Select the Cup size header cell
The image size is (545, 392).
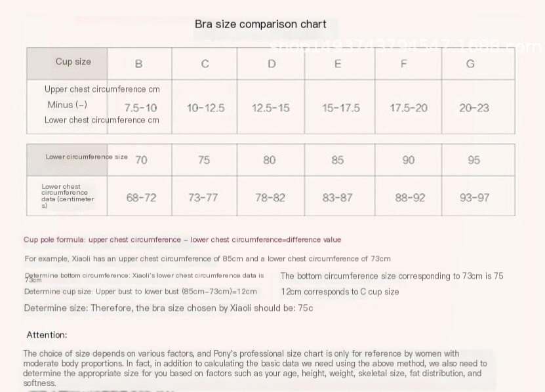(67, 64)
